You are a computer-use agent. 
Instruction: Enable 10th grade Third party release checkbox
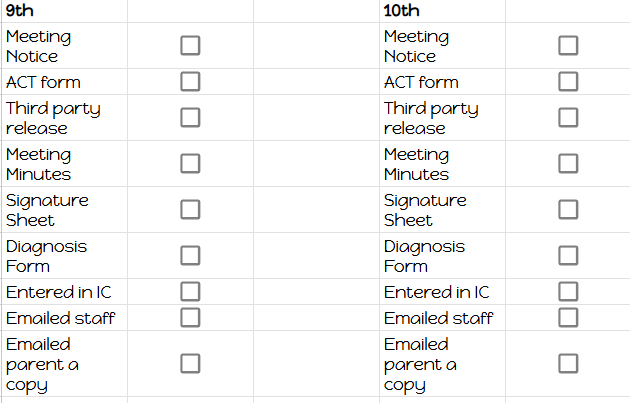click(568, 117)
